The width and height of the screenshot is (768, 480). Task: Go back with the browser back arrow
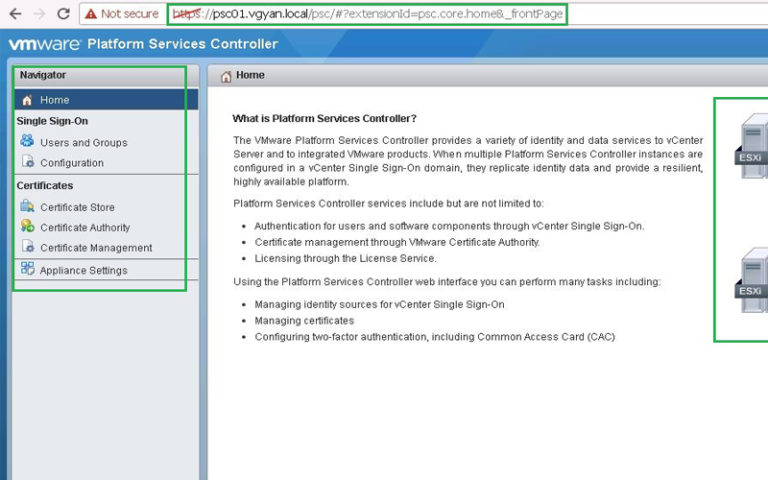coord(15,14)
